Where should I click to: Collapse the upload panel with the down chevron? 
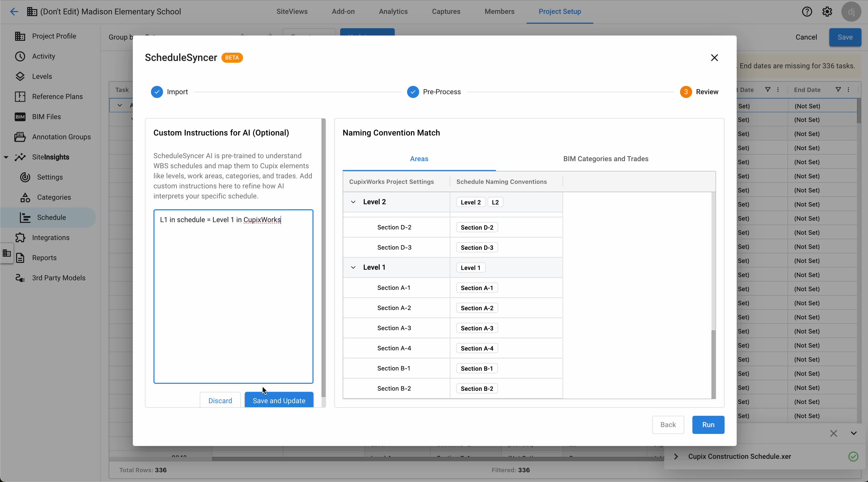(x=853, y=433)
